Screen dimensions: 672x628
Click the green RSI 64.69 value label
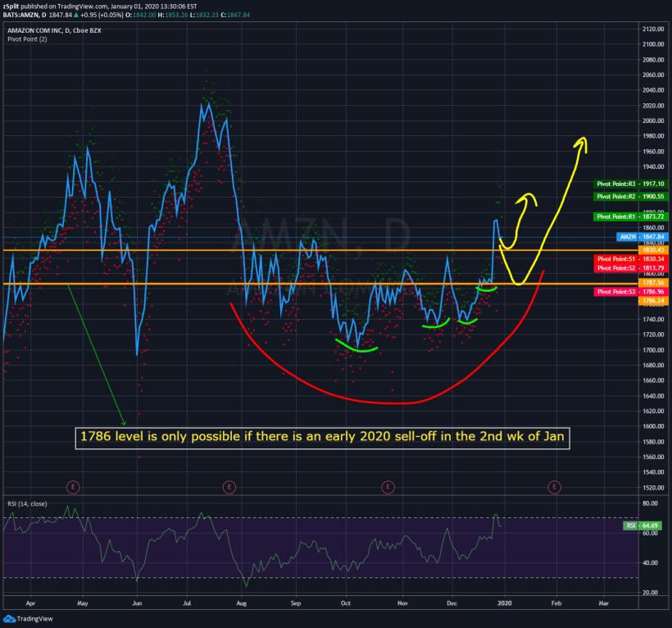[x=642, y=526]
